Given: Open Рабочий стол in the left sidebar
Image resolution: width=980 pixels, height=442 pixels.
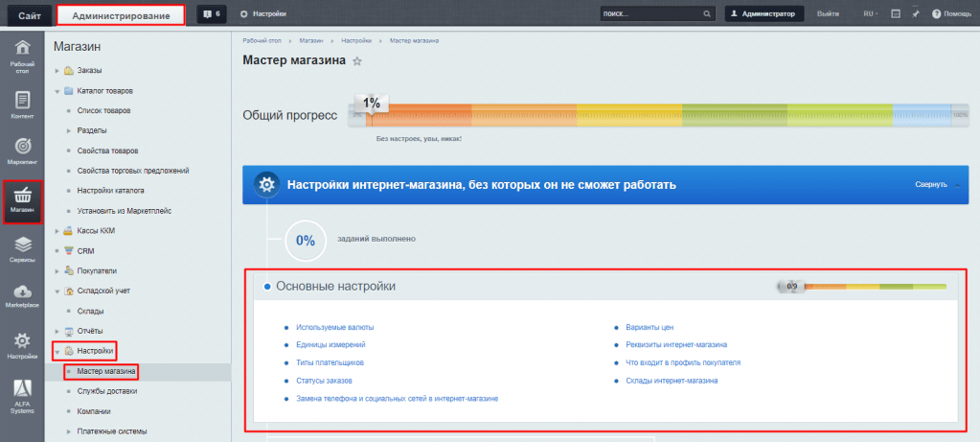Looking at the screenshot, I should (22, 57).
